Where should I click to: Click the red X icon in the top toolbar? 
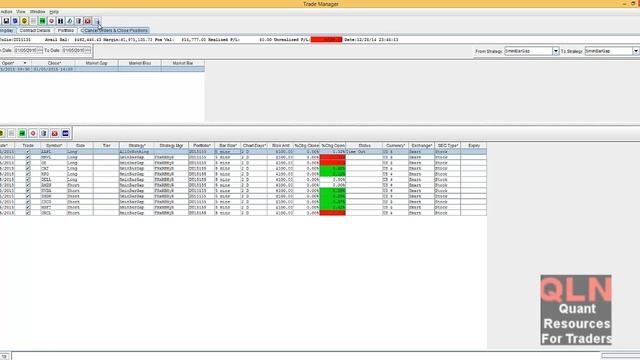(87, 21)
